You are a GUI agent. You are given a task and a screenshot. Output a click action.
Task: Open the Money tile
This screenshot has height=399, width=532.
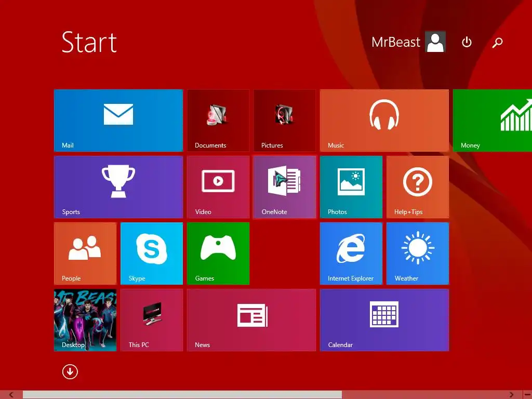tap(493, 121)
